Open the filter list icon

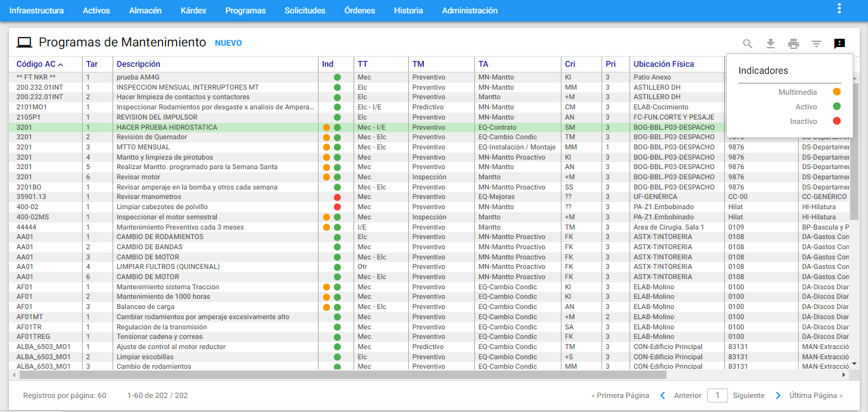(x=816, y=44)
